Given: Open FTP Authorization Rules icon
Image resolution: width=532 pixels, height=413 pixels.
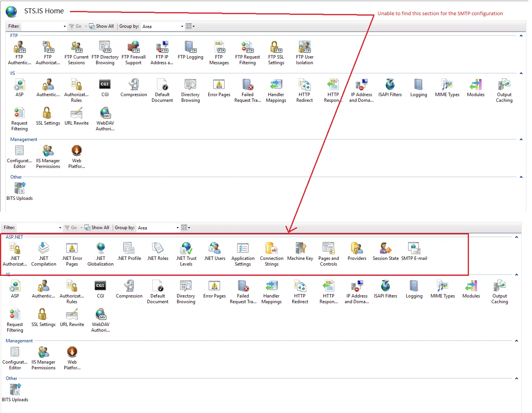Looking at the screenshot, I should (48, 47).
